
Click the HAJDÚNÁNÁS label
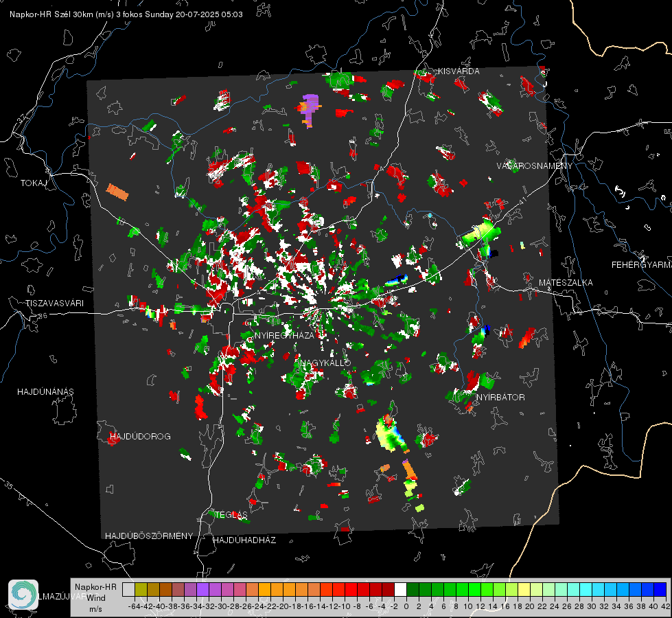pos(45,391)
